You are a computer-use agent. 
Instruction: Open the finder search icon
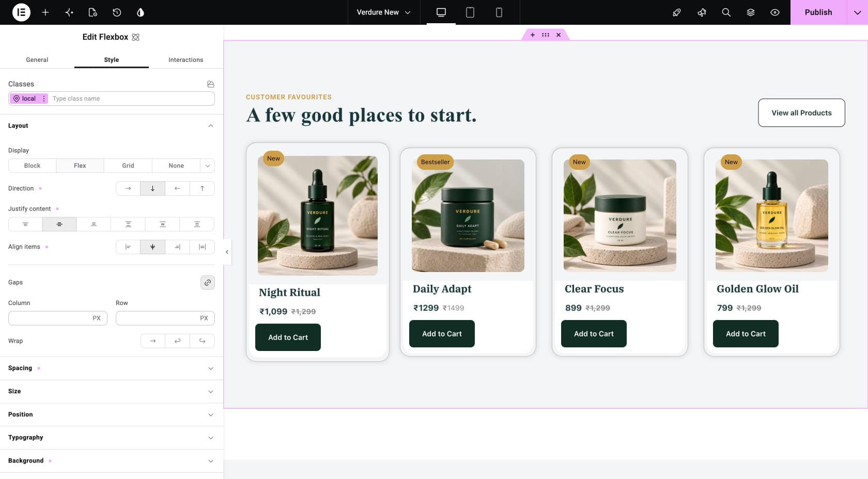pos(726,12)
